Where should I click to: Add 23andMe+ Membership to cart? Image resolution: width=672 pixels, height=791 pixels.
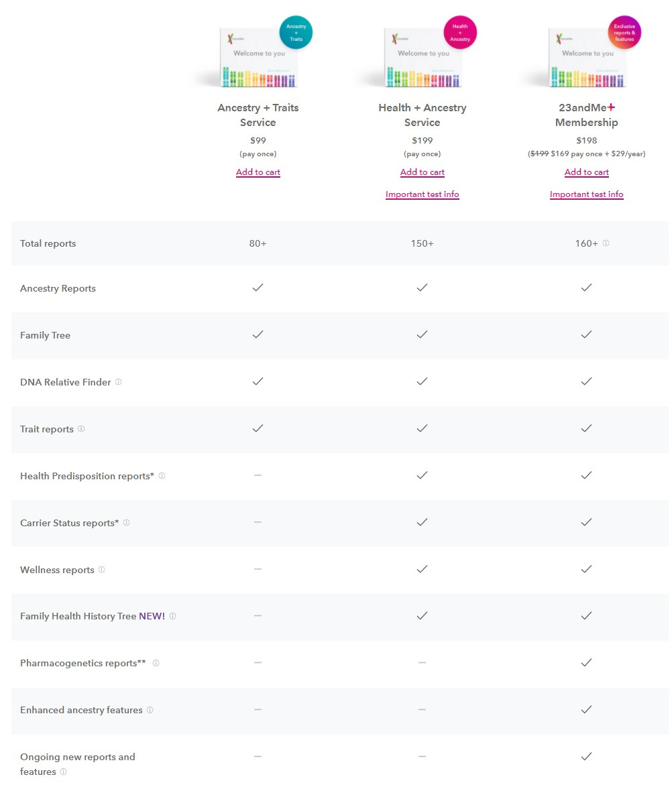(x=586, y=172)
